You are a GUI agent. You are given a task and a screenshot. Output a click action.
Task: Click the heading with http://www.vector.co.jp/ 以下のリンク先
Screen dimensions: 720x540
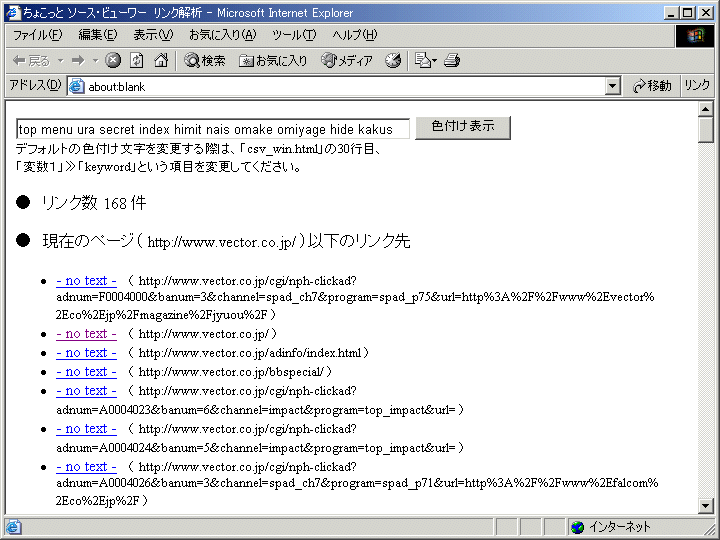(x=226, y=241)
